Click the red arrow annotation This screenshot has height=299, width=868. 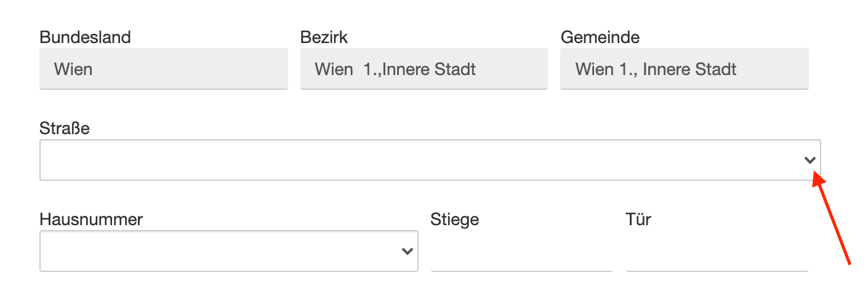[x=834, y=221]
